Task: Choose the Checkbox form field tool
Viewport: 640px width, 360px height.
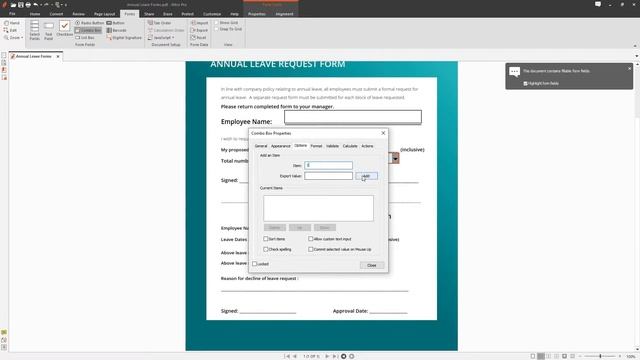Action: click(x=64, y=29)
